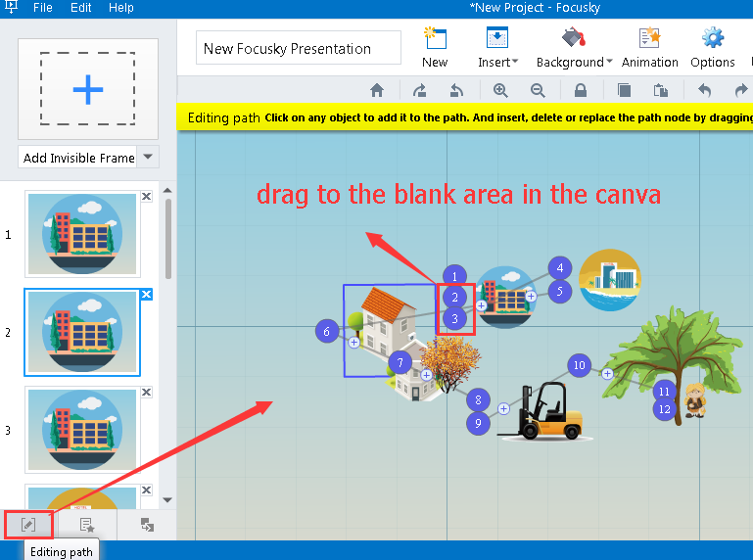
Task: Remove frame 3 using its X button
Action: (146, 392)
